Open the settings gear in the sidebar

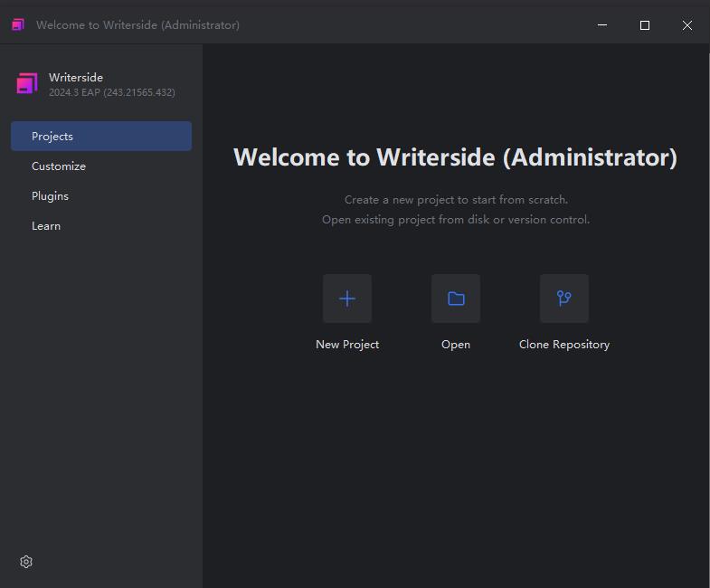26,562
